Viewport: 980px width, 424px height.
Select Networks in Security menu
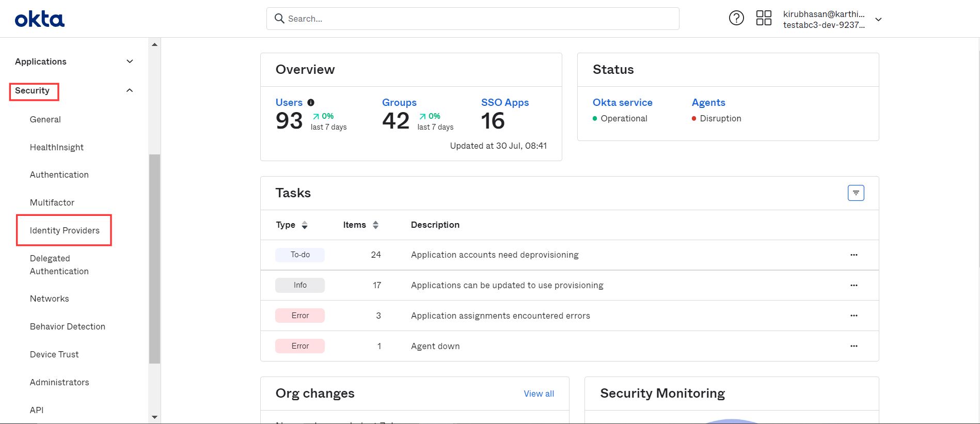coord(49,299)
